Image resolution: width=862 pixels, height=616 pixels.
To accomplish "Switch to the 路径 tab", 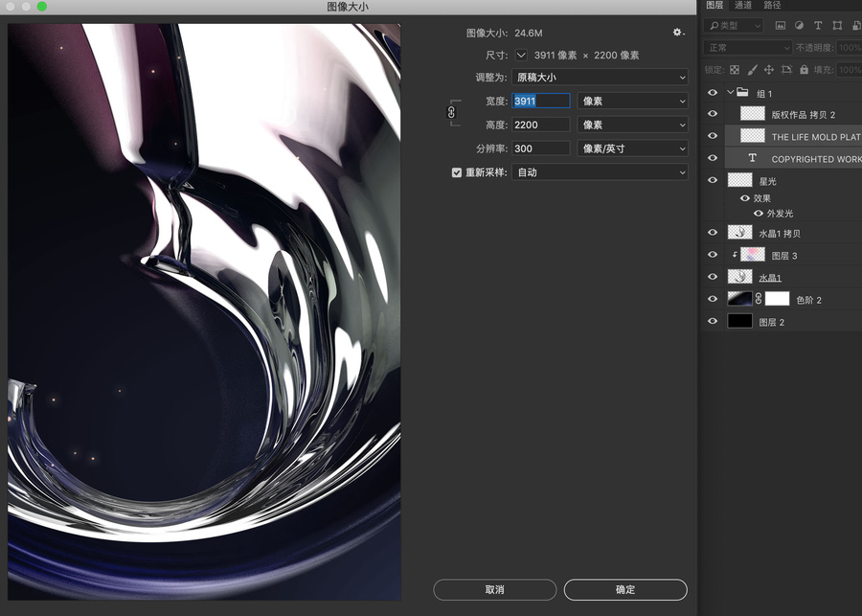I will (772, 5).
